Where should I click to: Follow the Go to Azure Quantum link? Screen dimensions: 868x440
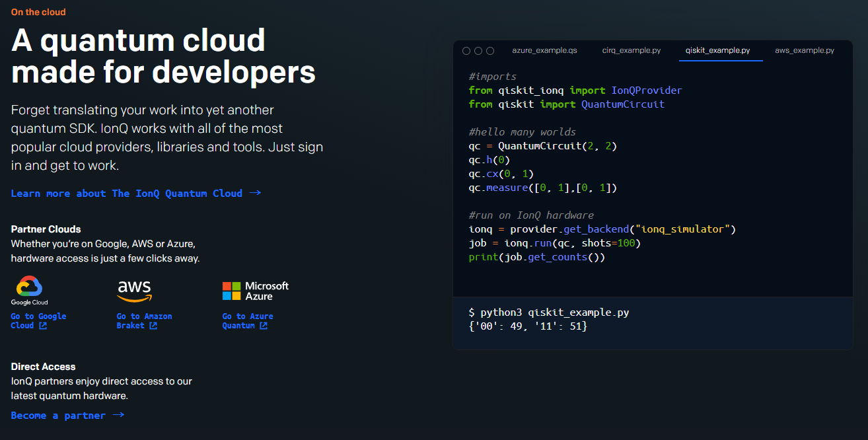[248, 321]
